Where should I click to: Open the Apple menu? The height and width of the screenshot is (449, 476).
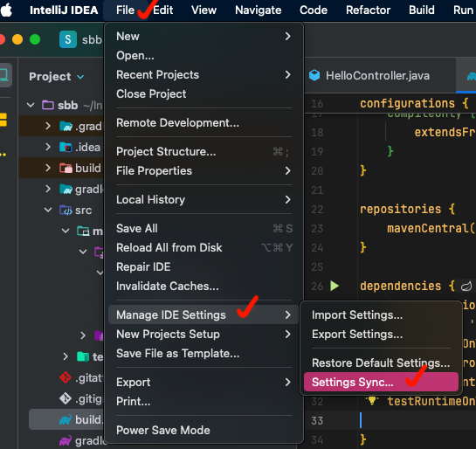(6, 10)
